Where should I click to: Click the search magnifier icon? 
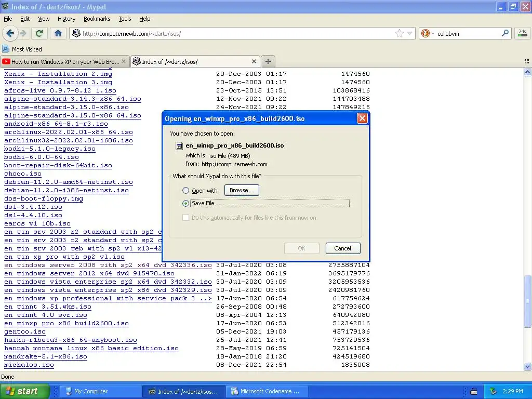505,33
